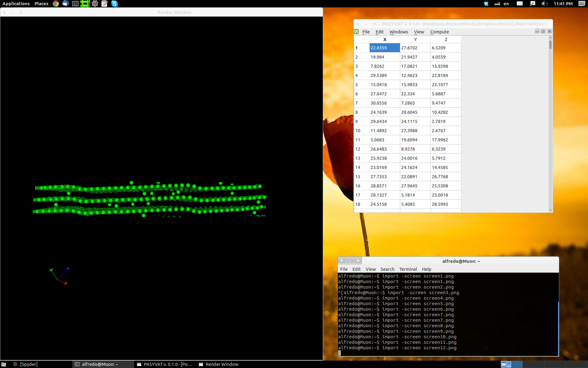Open the en keyboard layout indicator

click(506, 4)
